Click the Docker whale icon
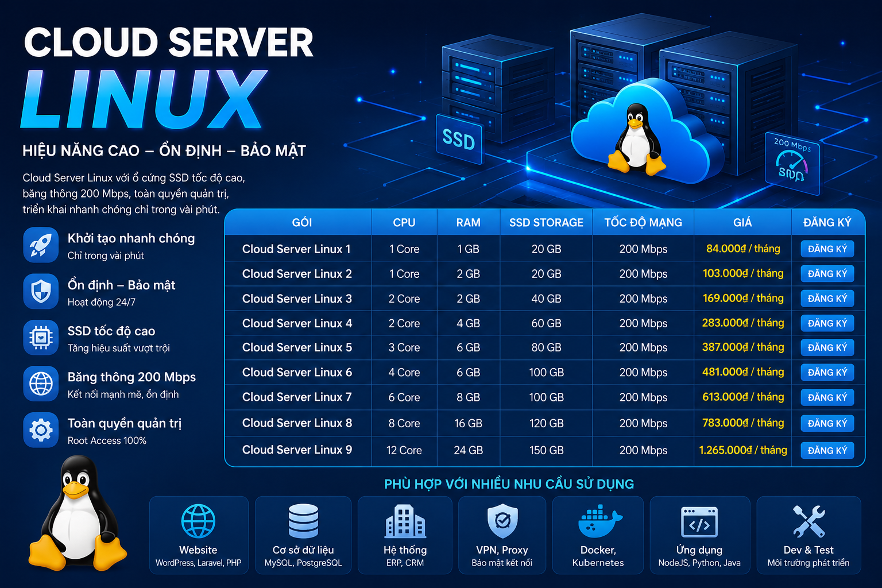 click(599, 521)
